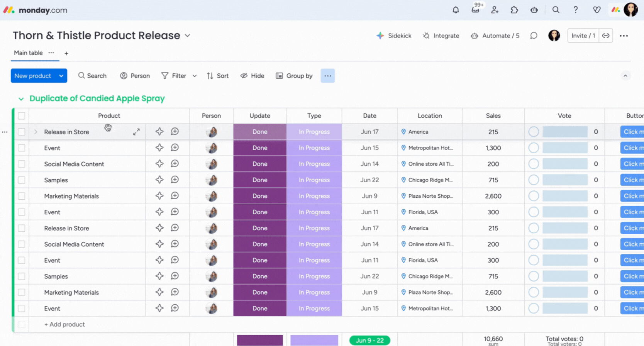Click Add product at table bottom
Screen dimensions: 644x346
tap(64, 324)
